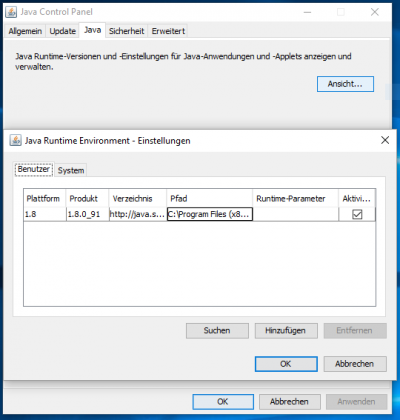Switch to the Allgemein tab

click(x=25, y=31)
